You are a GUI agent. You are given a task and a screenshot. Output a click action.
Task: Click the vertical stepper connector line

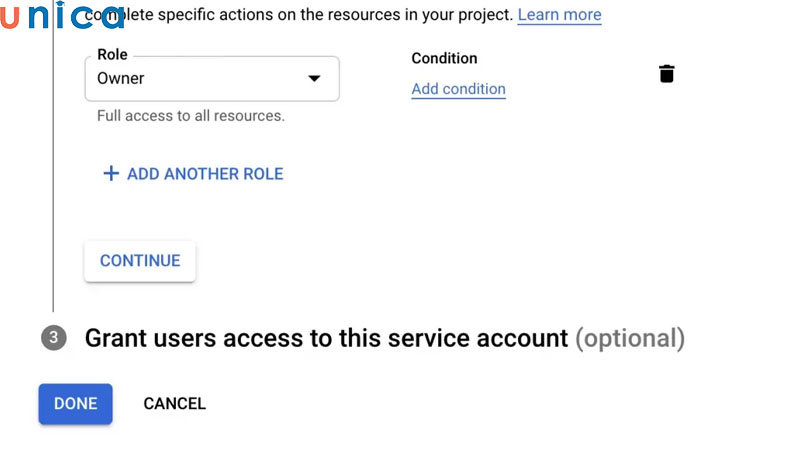click(x=53, y=200)
